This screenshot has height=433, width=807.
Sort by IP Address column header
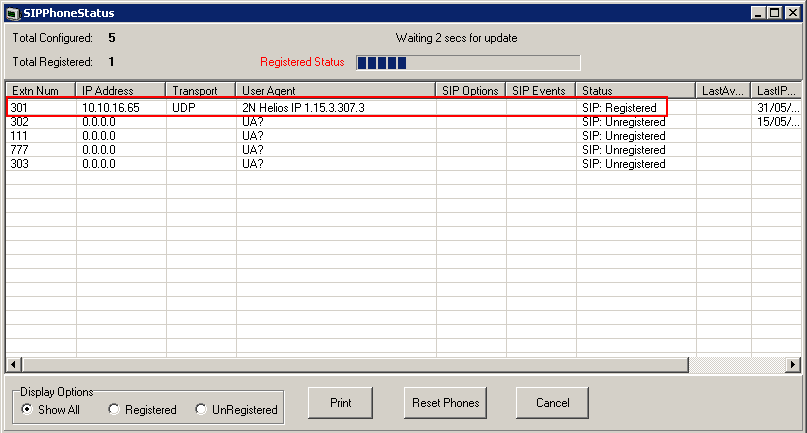[x=120, y=91]
